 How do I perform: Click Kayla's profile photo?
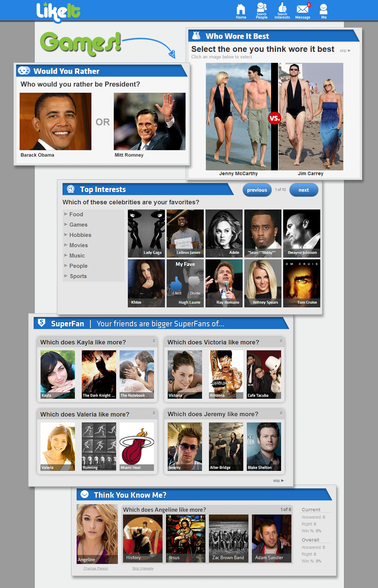click(58, 374)
